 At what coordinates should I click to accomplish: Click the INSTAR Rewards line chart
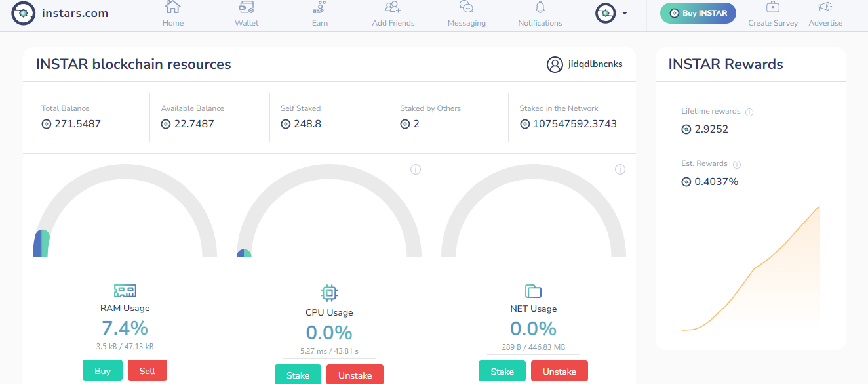click(x=751, y=269)
